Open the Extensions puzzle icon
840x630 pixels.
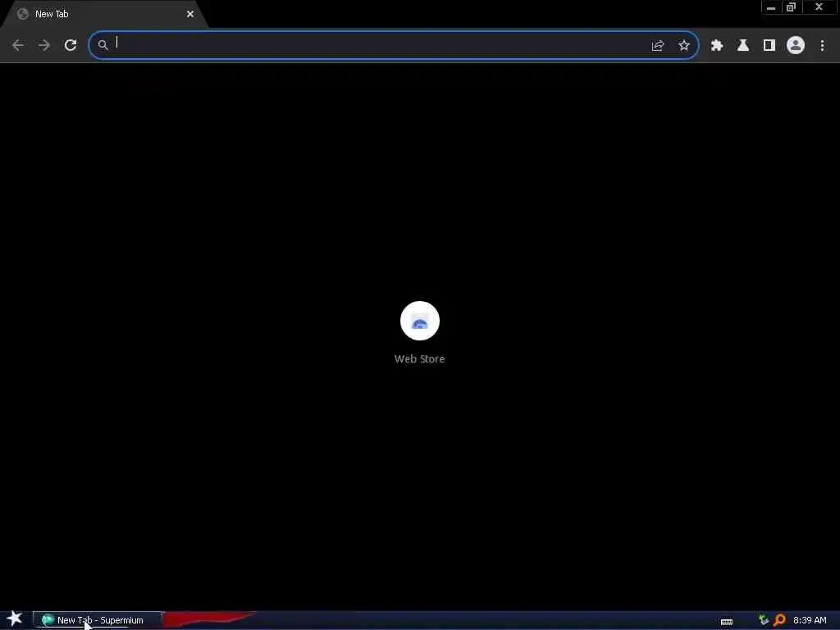point(717,45)
